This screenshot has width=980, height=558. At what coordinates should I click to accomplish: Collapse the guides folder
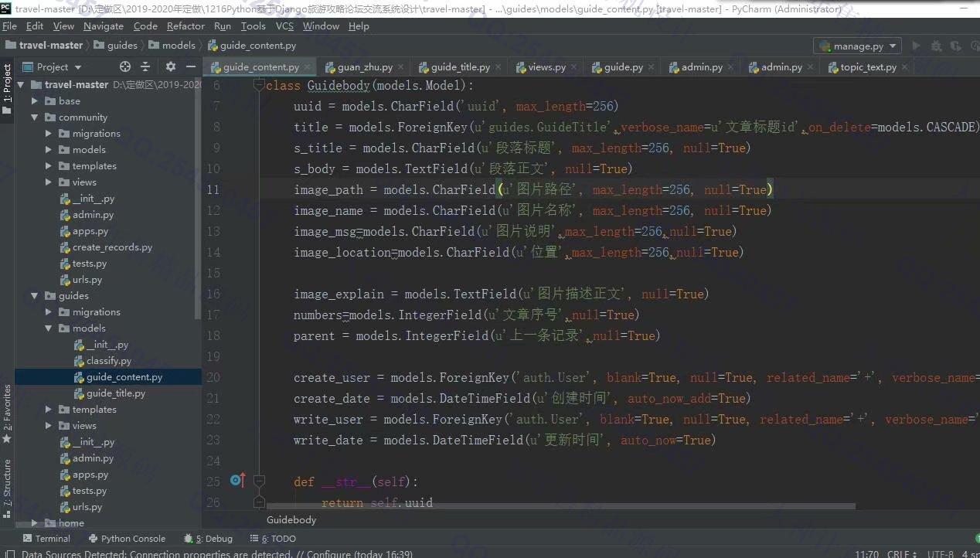pos(35,296)
